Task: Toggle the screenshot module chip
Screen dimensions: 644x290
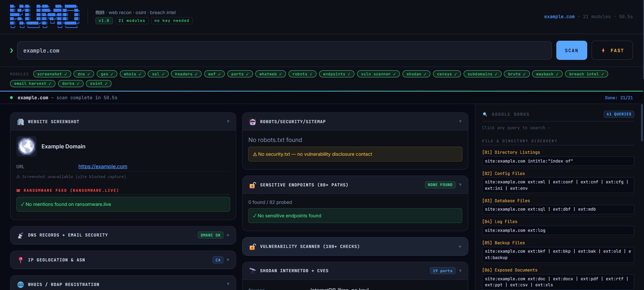Action: click(x=52, y=74)
